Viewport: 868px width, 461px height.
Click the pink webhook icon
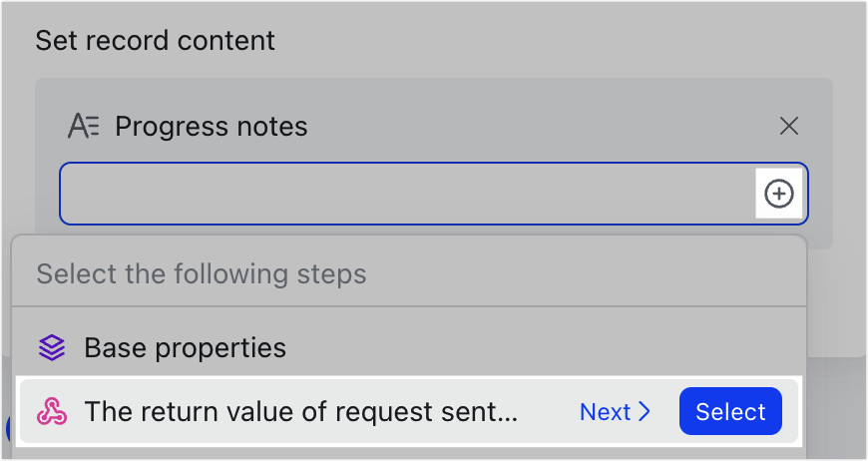click(x=52, y=412)
